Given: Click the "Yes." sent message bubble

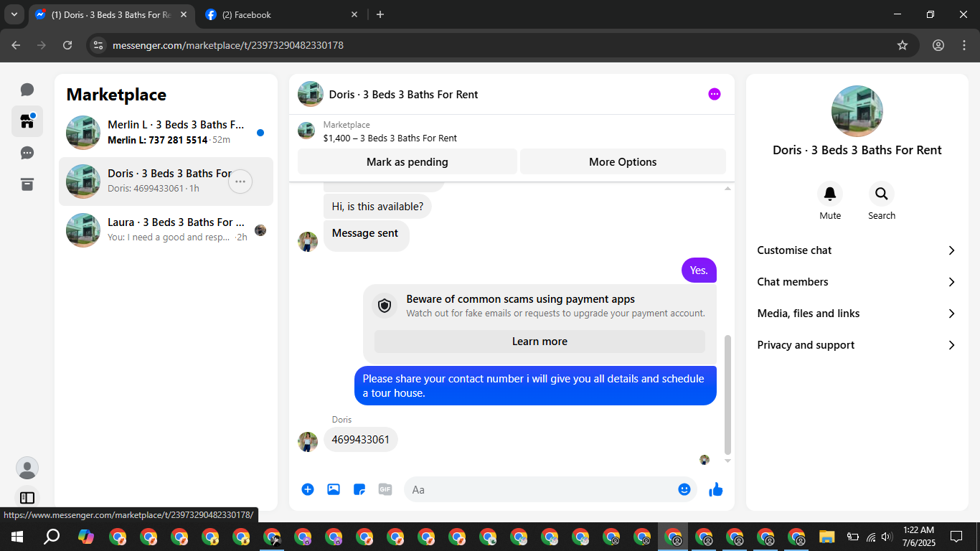Looking at the screenshot, I should pyautogui.click(x=699, y=270).
